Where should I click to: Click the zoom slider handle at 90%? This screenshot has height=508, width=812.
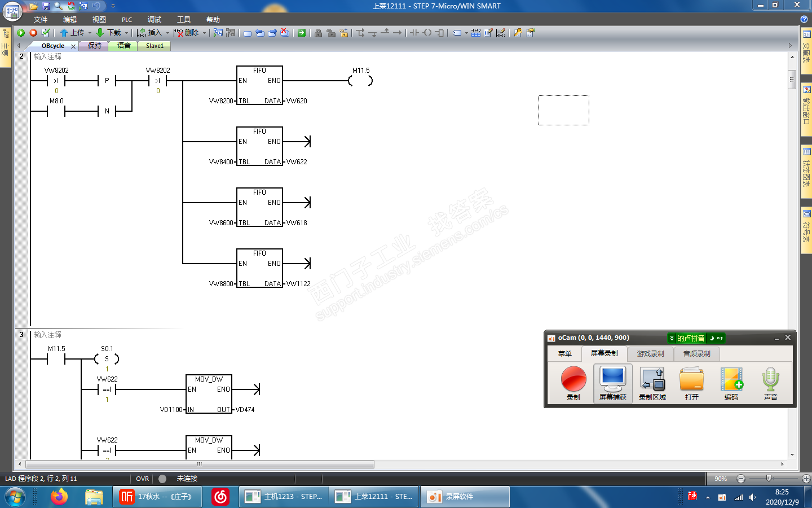pos(769,479)
